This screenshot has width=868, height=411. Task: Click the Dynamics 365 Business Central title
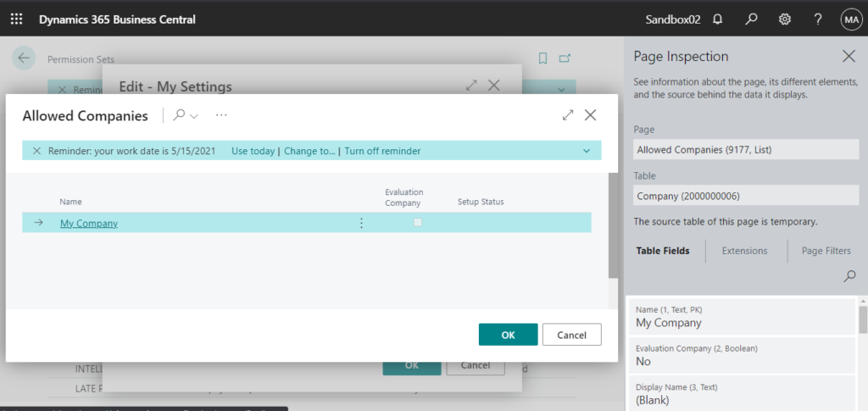[117, 19]
